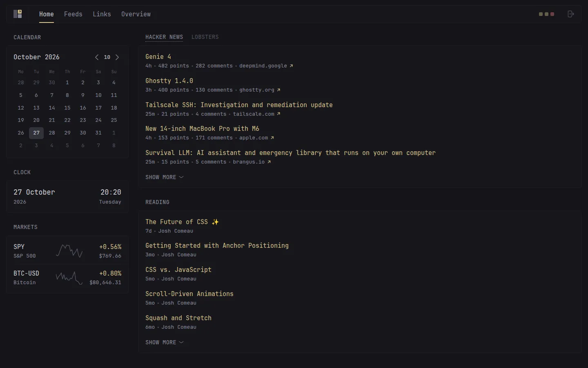The height and width of the screenshot is (368, 588).
Task: Expand Hacker News list with Show More
Action: click(165, 177)
